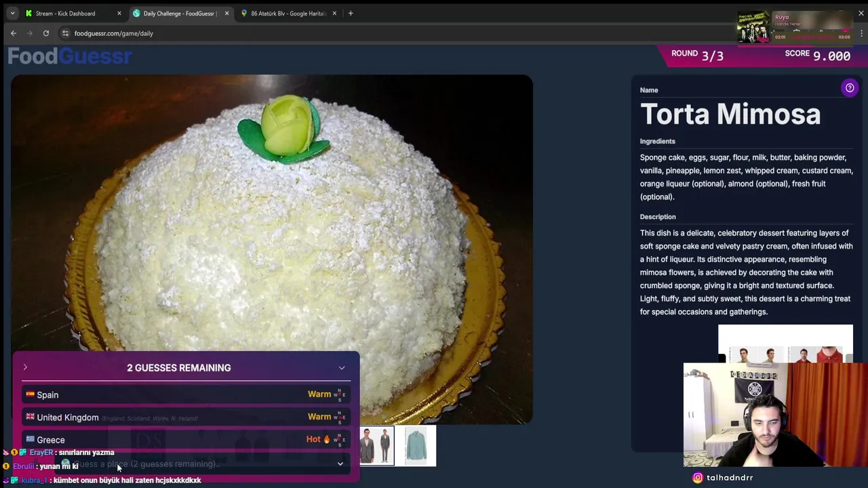Open a new tab with the plus button
The image size is (868, 488).
click(x=351, y=14)
